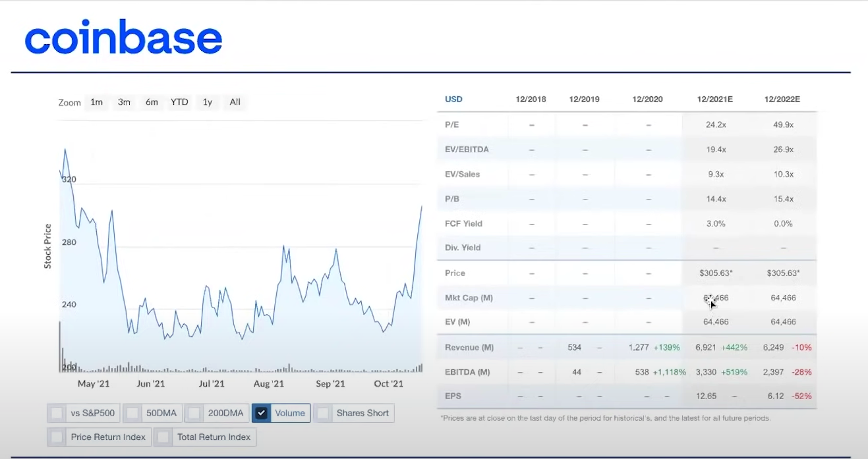868x459 pixels.
Task: Click the USD currency header
Action: [x=453, y=99]
